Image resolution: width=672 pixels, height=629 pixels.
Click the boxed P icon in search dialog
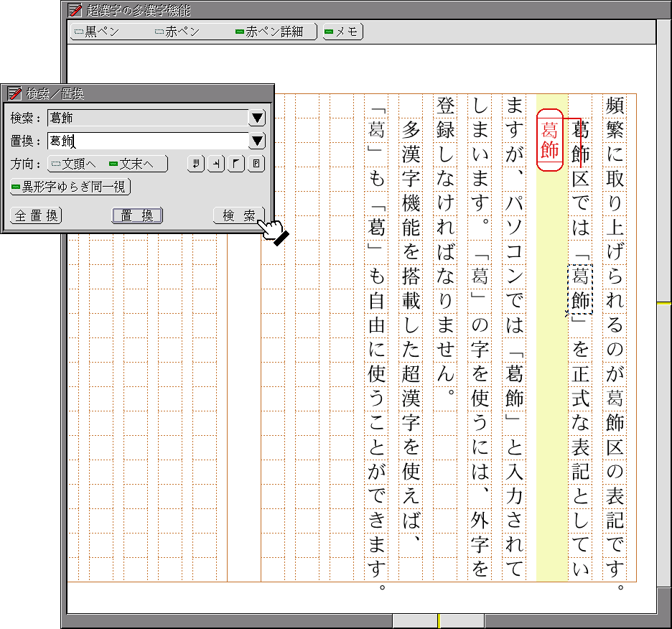pos(256,164)
